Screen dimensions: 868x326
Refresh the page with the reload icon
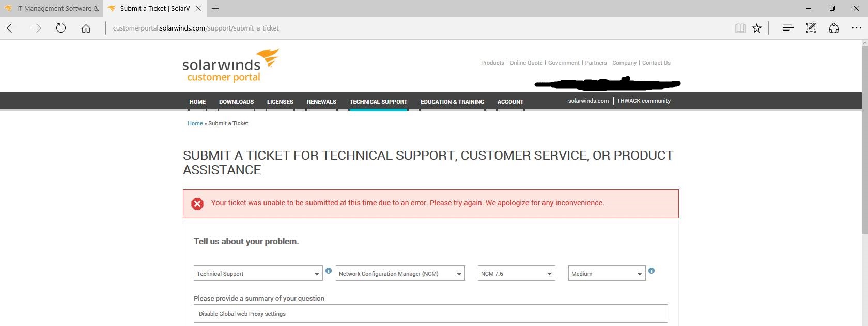point(61,28)
